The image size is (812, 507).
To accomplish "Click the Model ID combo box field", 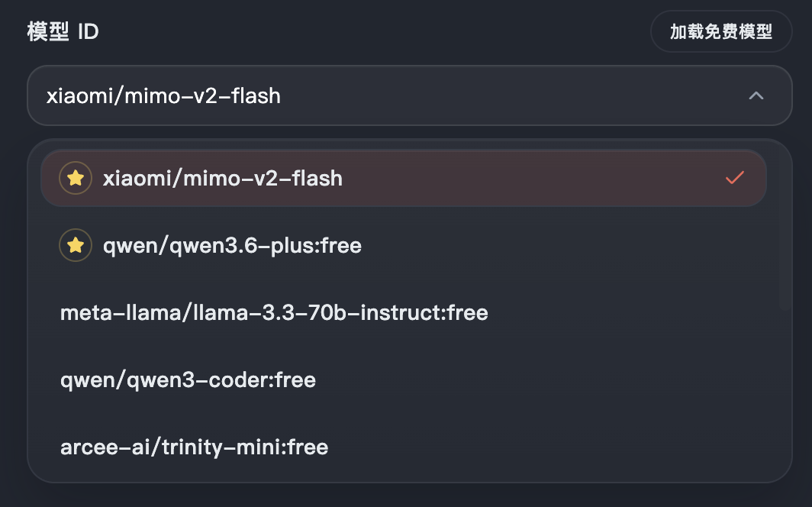I will pos(382,96).
